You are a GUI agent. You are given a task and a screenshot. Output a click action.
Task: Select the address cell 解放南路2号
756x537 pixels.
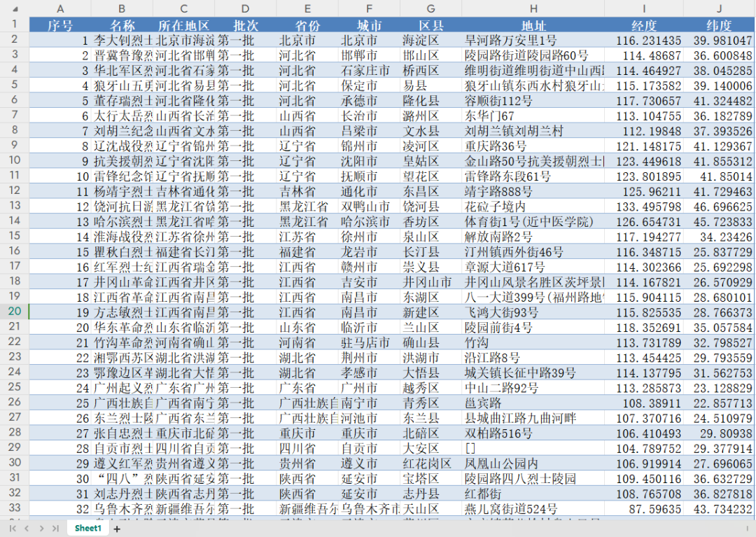click(x=533, y=237)
